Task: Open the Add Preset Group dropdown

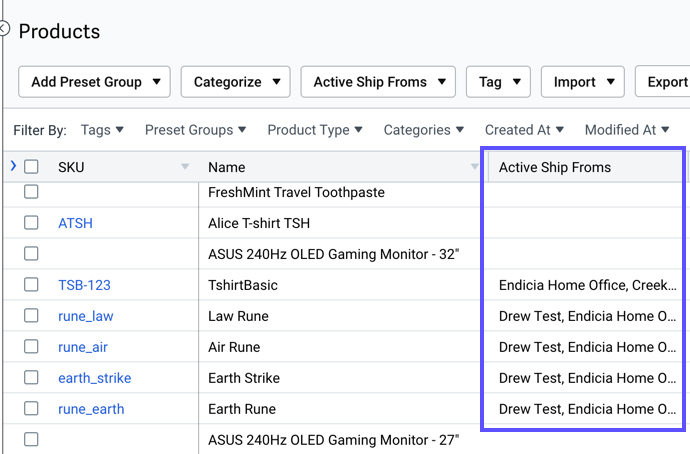Action: (x=94, y=82)
